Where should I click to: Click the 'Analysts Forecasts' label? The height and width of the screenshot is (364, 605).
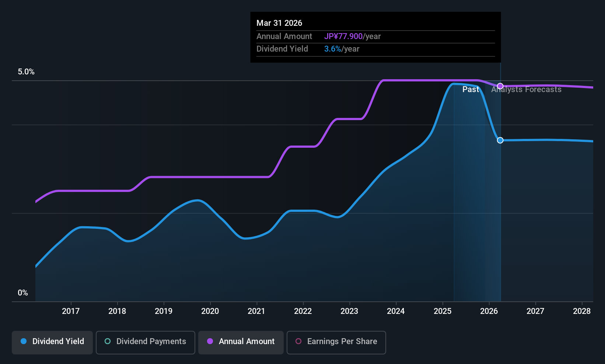click(x=526, y=90)
